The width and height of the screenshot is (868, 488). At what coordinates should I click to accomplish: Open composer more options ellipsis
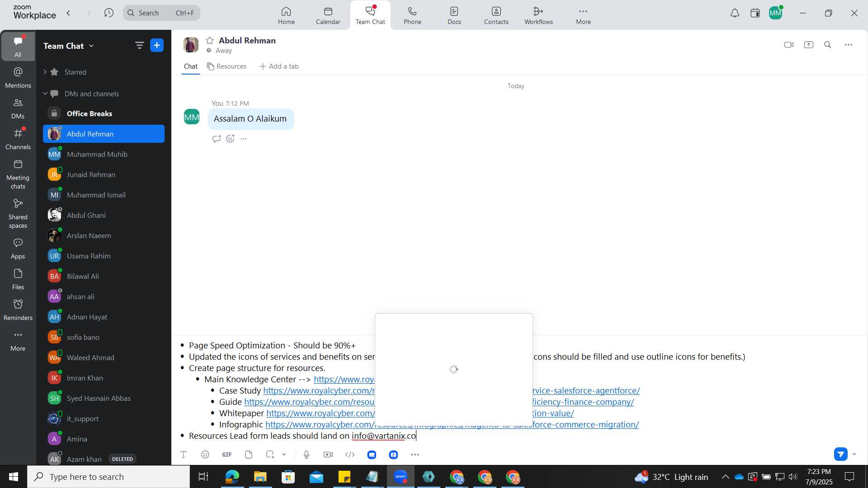pyautogui.click(x=415, y=455)
